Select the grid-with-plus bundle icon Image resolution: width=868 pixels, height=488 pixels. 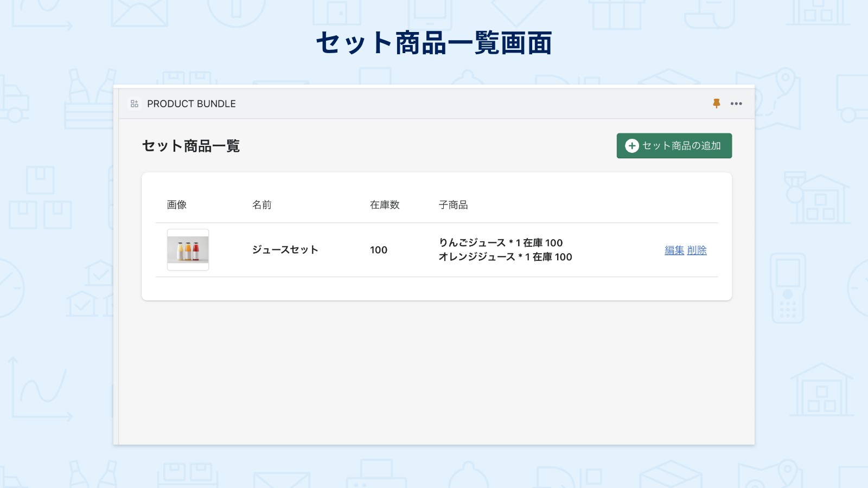pyautogui.click(x=133, y=104)
